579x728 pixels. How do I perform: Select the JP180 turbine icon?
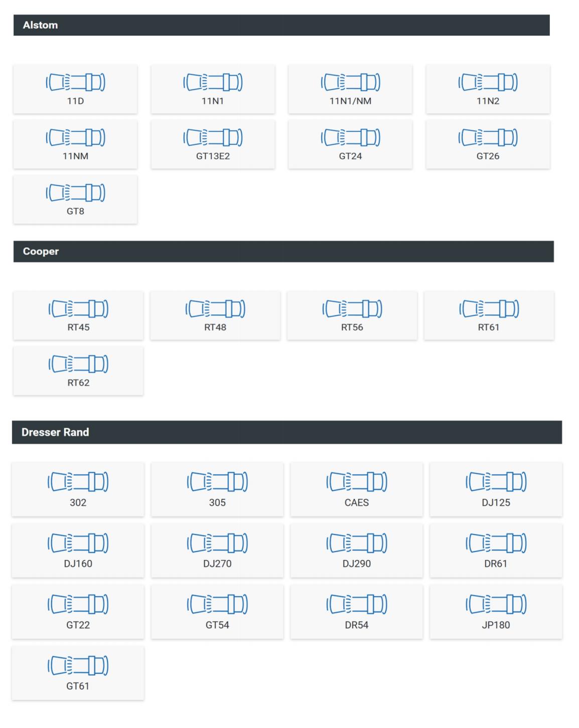[x=496, y=604]
